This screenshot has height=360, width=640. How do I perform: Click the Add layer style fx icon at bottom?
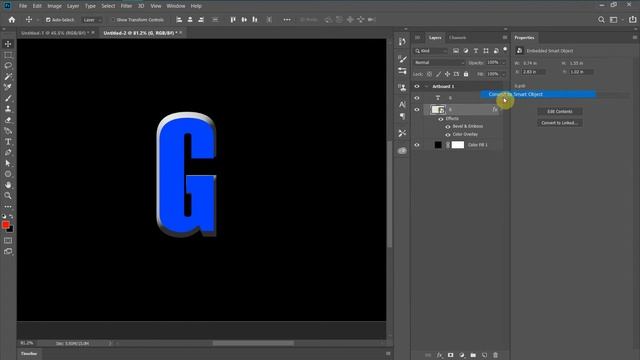[x=439, y=355]
